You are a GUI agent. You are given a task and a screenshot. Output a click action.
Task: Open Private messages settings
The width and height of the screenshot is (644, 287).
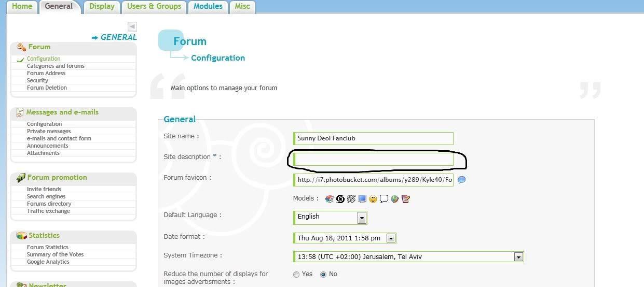pyautogui.click(x=49, y=132)
